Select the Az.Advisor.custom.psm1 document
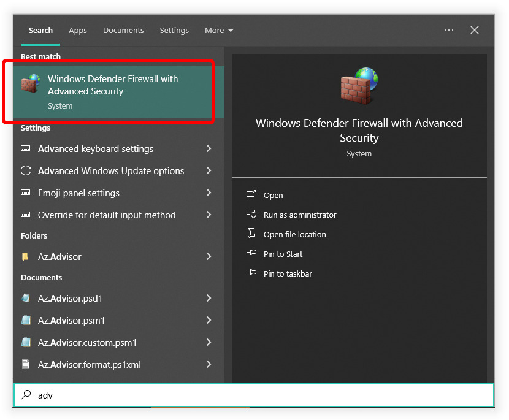 (119, 342)
